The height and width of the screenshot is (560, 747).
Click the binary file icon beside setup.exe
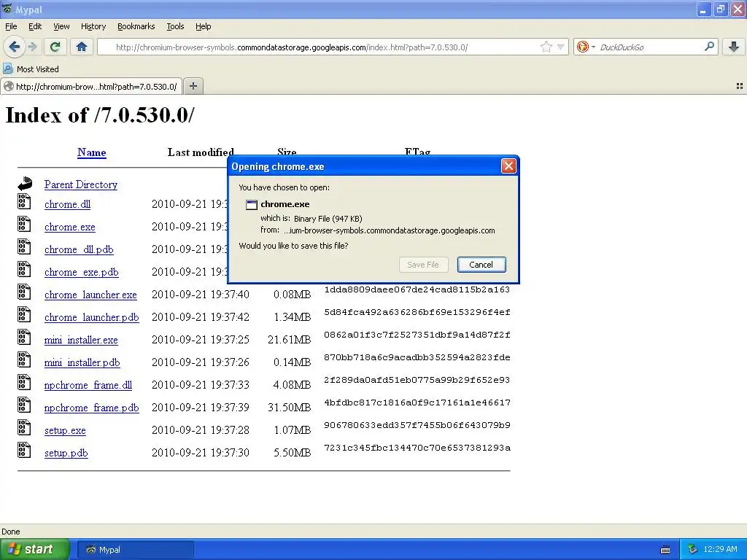pyautogui.click(x=24, y=427)
